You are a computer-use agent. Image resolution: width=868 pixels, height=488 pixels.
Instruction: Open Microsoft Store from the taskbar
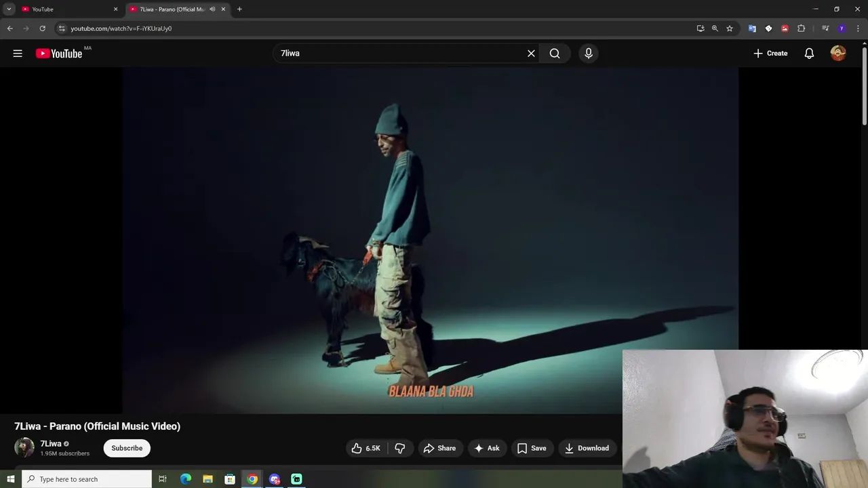[x=230, y=479]
